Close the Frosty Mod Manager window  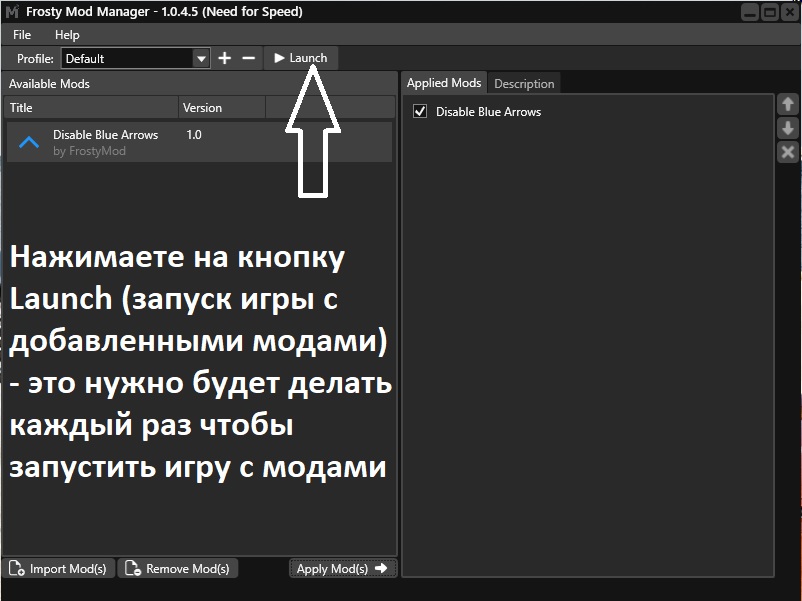[789, 12]
